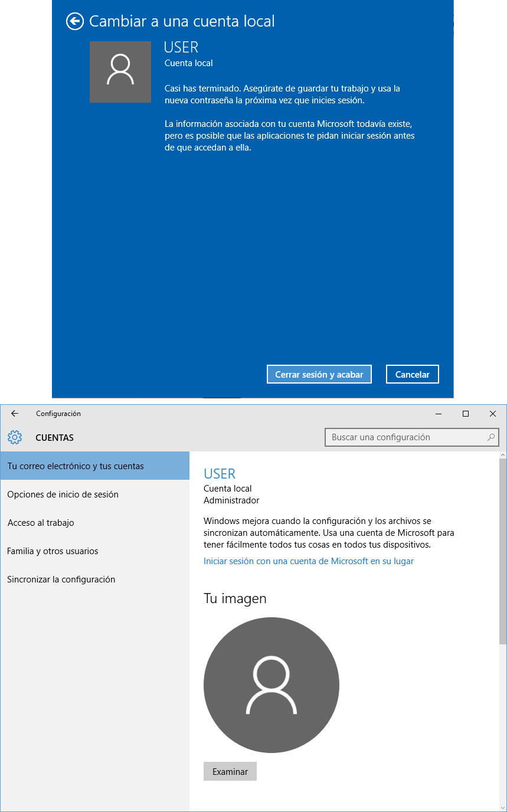Click Cancelar in the blue wizard
507x812 pixels.
point(412,374)
